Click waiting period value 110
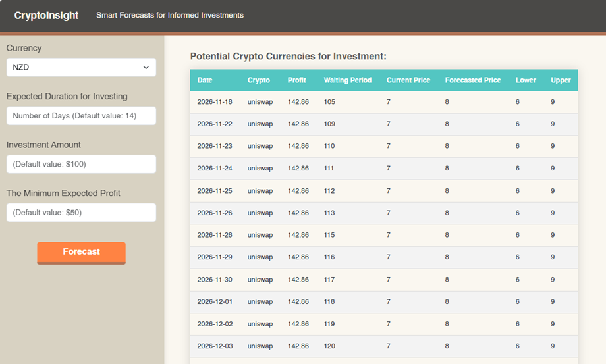This screenshot has height=364, width=606. (329, 146)
